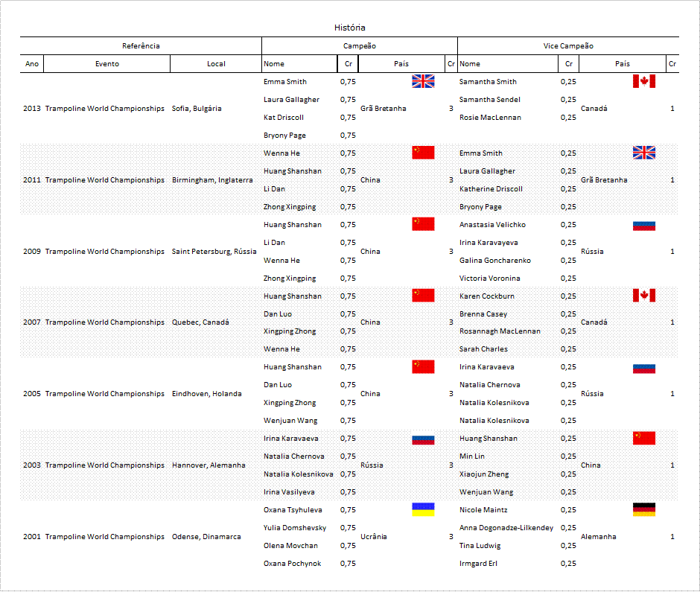Image resolution: width=700 pixels, height=592 pixels.
Task: Click Rosannagh MacLennan name cell
Action: click(500, 331)
